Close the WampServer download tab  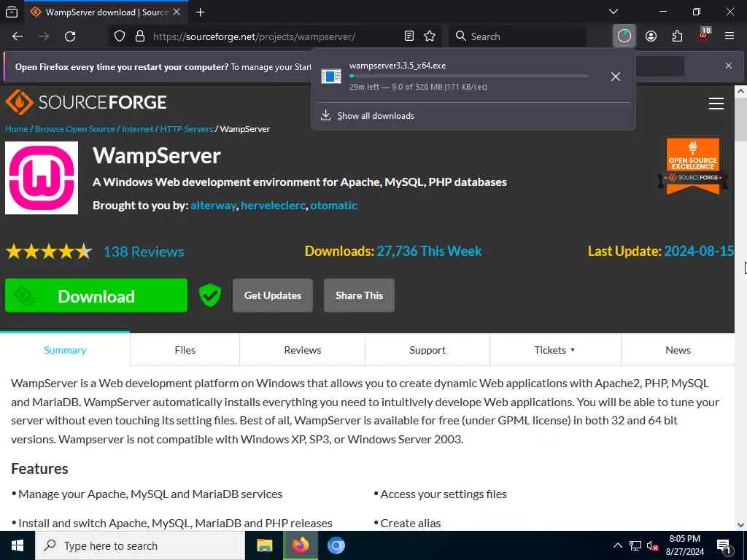(177, 12)
